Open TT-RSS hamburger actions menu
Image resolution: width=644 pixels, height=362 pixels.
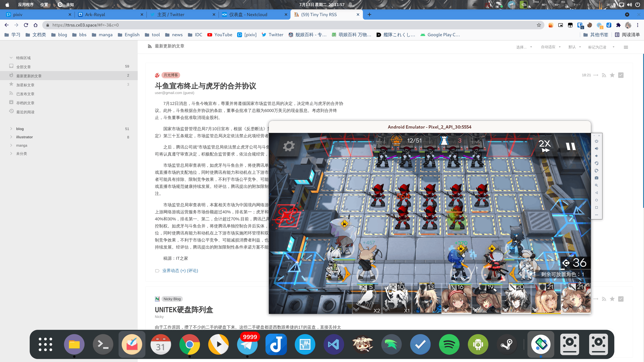626,47
